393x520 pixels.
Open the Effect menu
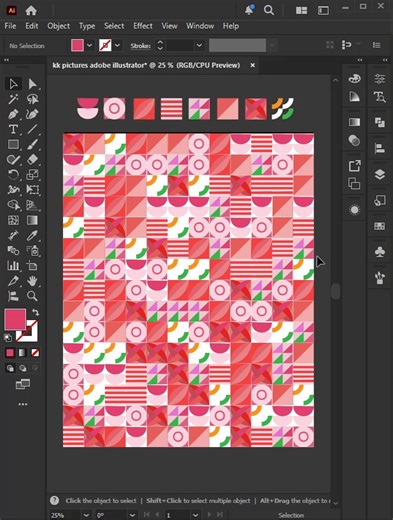coord(143,26)
